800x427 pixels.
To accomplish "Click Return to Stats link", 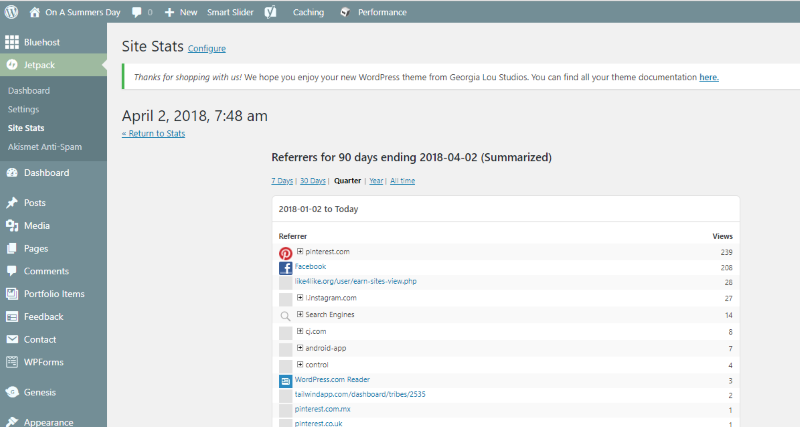I will (154, 134).
